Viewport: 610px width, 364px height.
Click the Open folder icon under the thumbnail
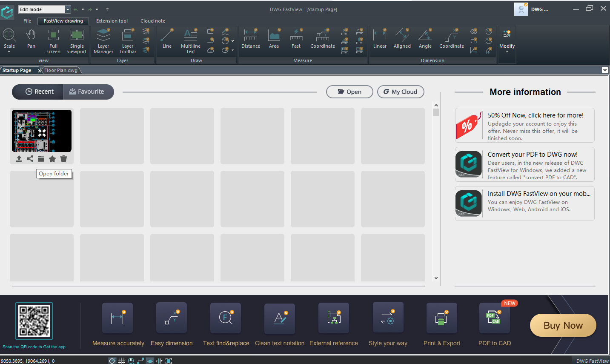tap(41, 159)
